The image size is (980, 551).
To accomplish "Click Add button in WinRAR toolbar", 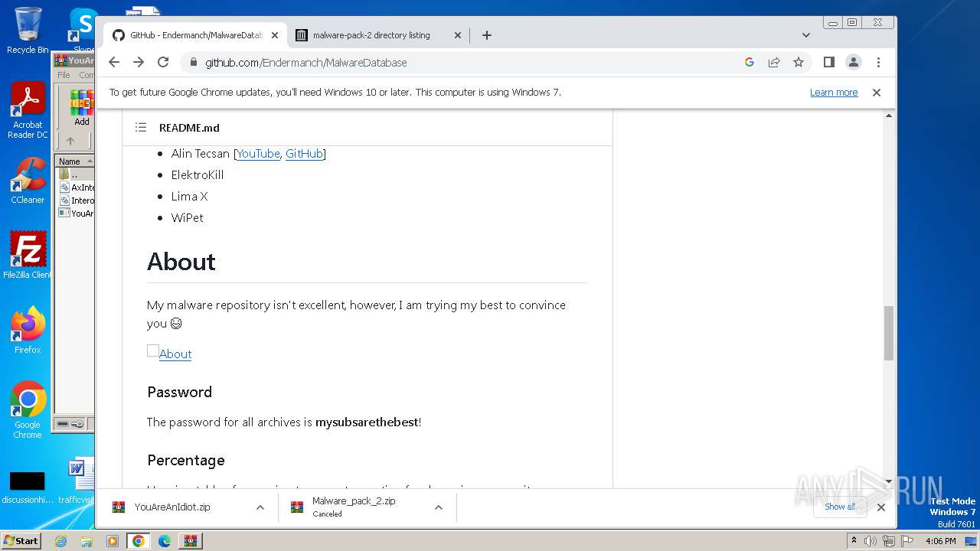I will [x=81, y=108].
